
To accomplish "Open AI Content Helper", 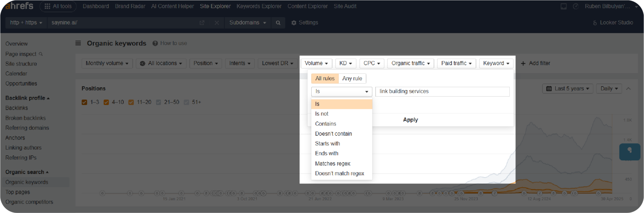I will point(172,6).
